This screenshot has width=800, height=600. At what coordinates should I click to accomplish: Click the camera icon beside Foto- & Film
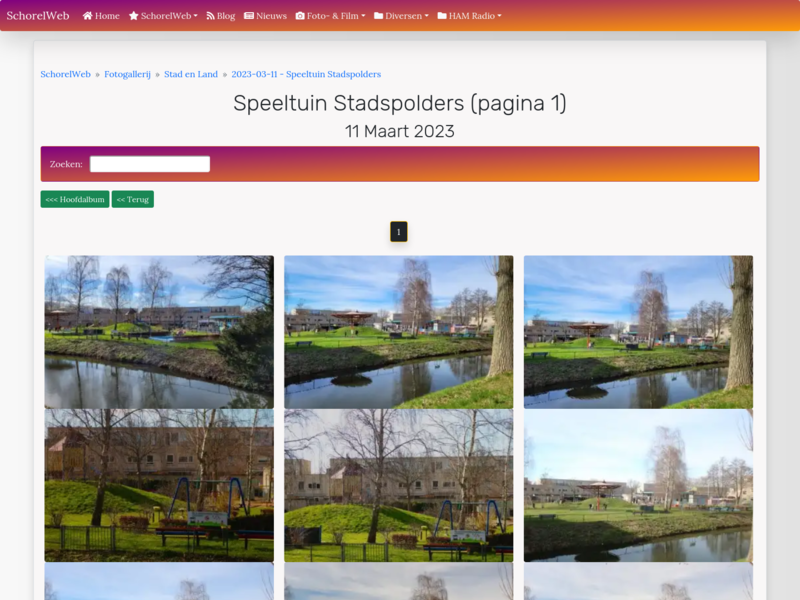[300, 16]
